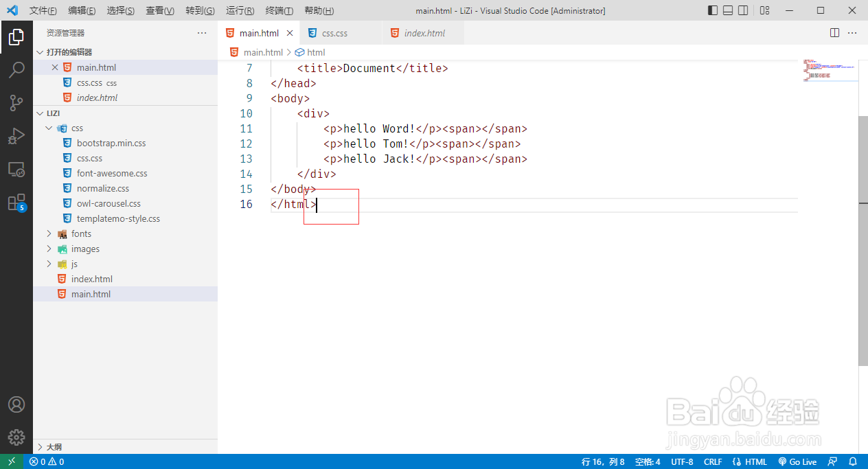
Task: Open the 转到(G) menu
Action: 200,11
